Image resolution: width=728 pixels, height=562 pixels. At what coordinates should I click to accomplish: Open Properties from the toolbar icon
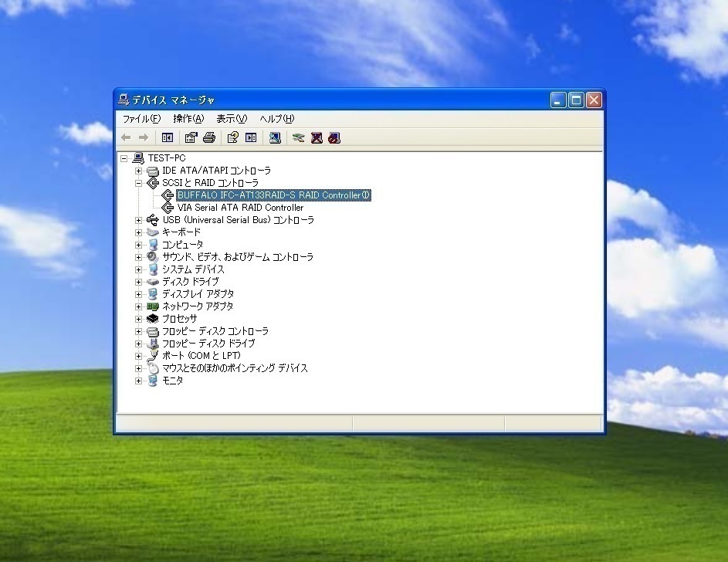(x=191, y=138)
